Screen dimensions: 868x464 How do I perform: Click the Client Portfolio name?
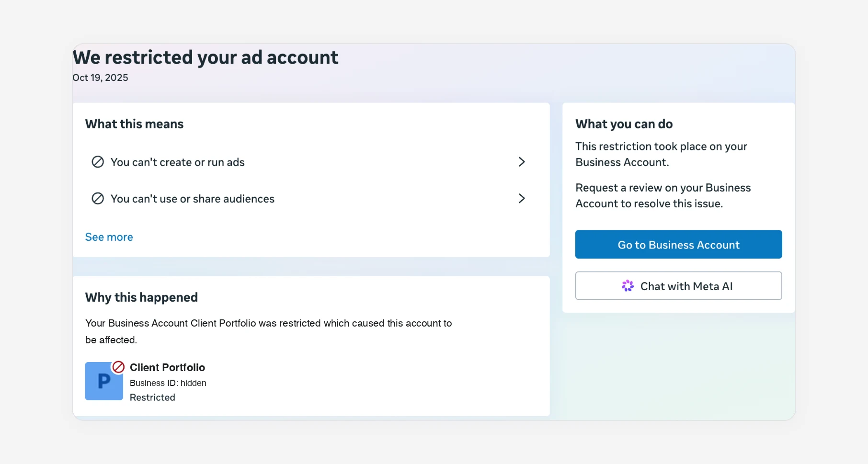[167, 367]
